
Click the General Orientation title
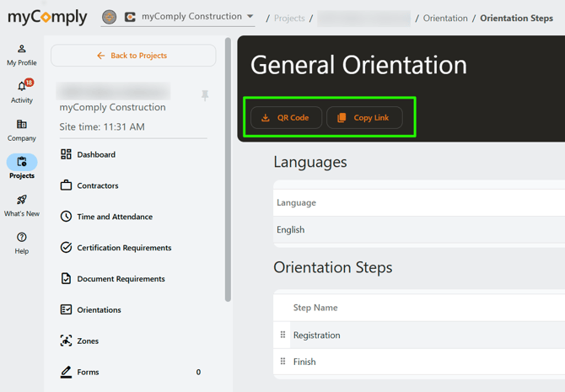pyautogui.click(x=358, y=65)
